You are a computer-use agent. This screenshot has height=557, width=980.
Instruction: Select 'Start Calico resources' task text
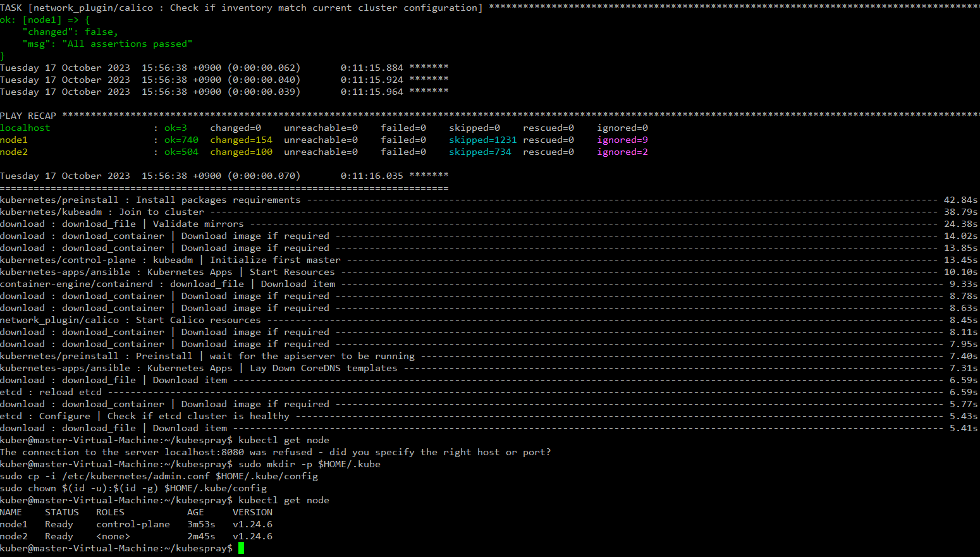tap(199, 320)
